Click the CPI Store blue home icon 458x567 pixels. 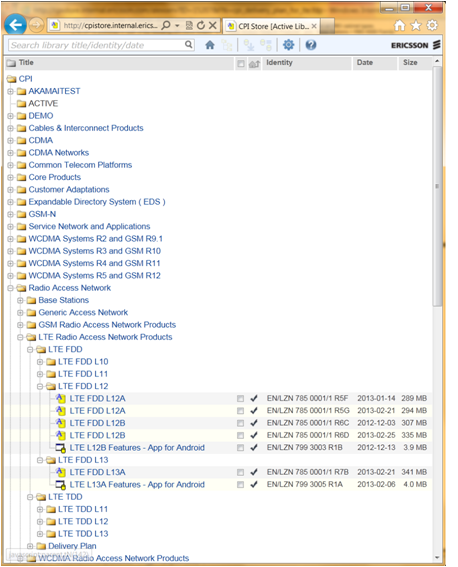click(x=210, y=45)
